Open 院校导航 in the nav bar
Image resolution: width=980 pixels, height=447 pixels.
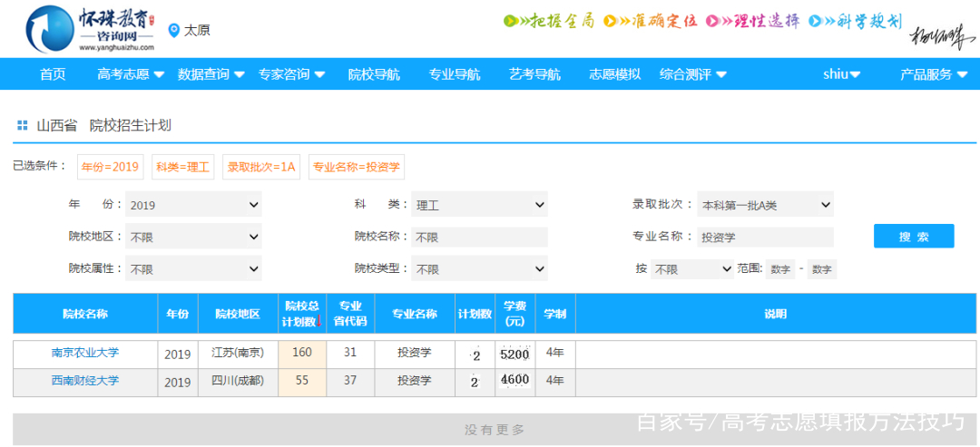click(x=374, y=74)
